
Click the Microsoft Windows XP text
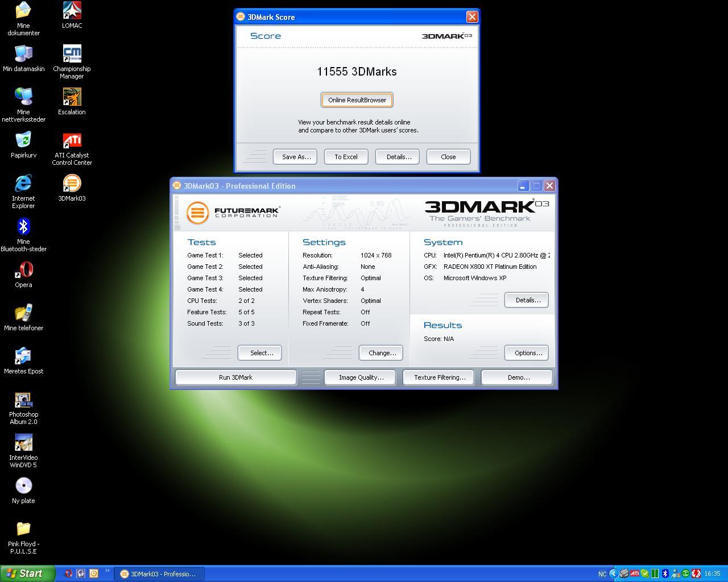pyautogui.click(x=475, y=278)
